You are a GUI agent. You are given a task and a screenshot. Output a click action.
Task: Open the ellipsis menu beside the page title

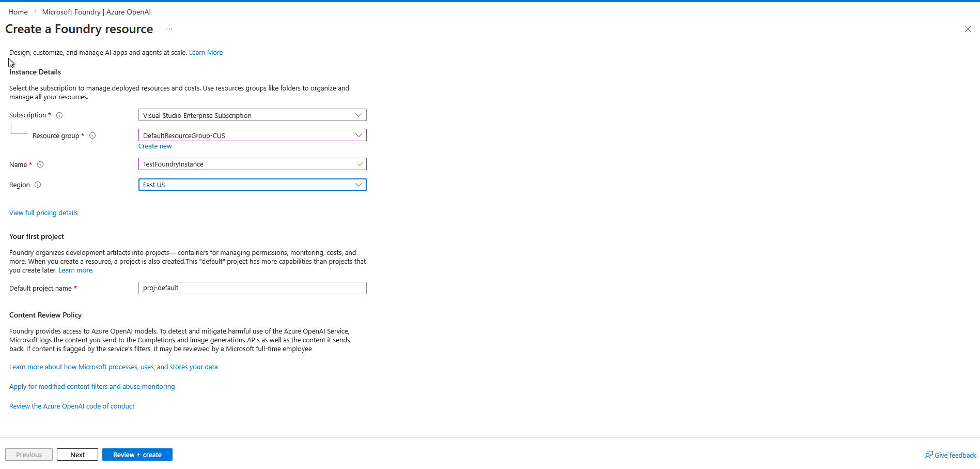click(x=169, y=29)
